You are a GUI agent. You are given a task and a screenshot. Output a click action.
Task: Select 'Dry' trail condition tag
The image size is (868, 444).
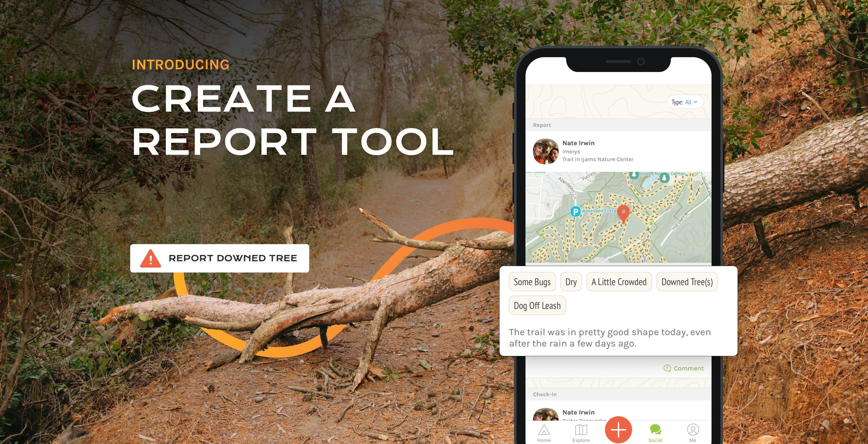pos(571,281)
